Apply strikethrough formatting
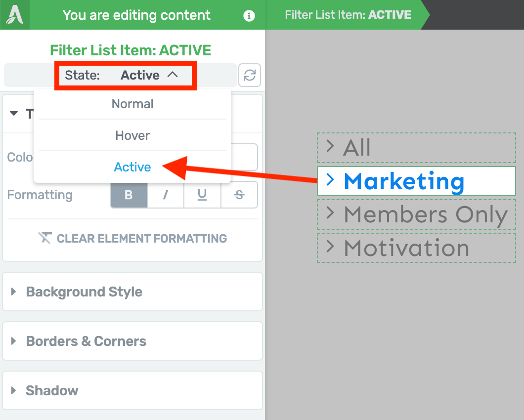 [239, 194]
